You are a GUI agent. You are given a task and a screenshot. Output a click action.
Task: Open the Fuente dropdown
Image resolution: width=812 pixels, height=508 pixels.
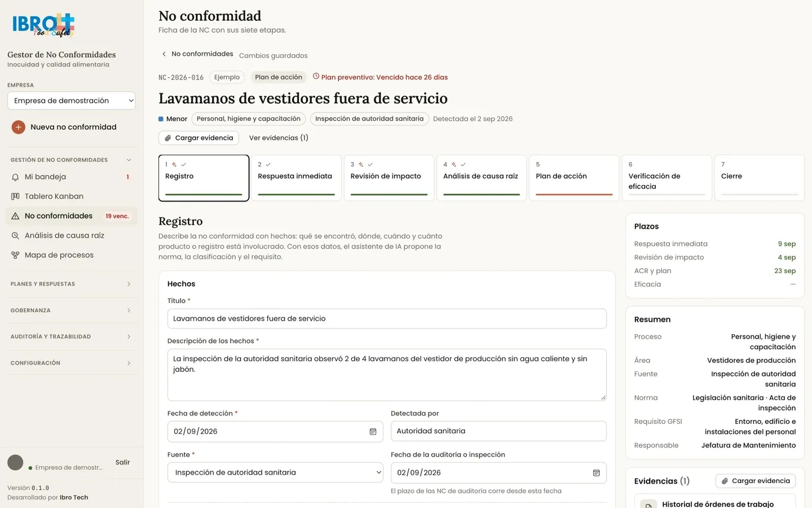point(275,472)
